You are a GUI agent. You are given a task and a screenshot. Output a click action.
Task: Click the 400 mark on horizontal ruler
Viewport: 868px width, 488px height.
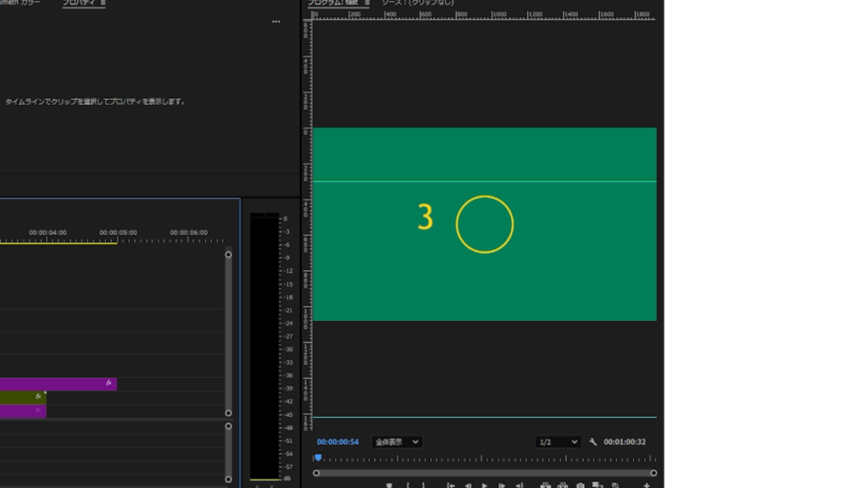tap(391, 14)
